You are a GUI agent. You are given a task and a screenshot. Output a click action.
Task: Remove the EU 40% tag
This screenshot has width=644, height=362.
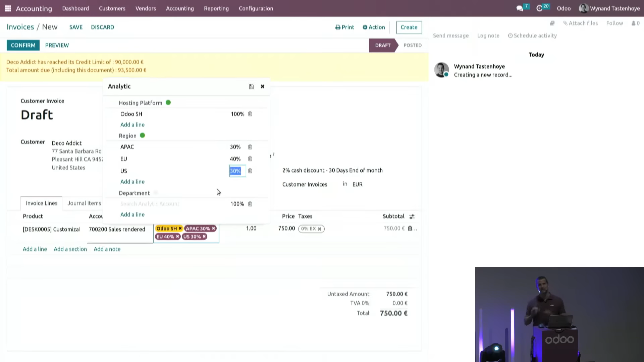coord(177,237)
